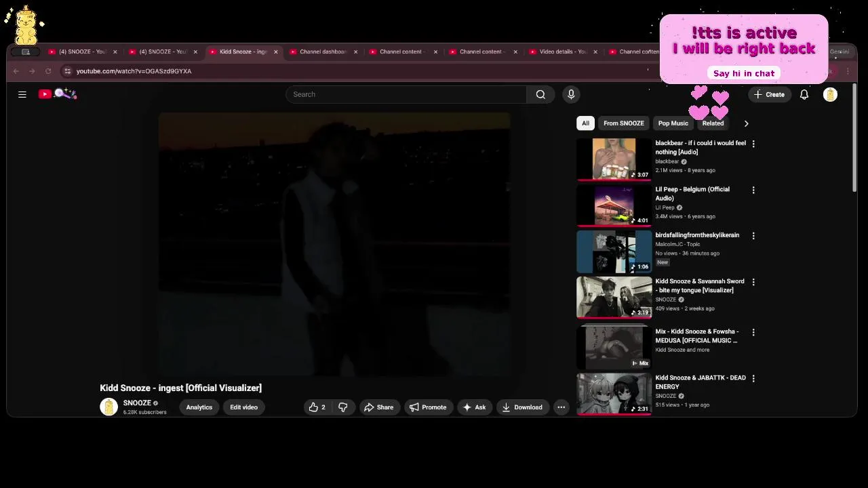Close the Video details tab

[x=595, y=52]
